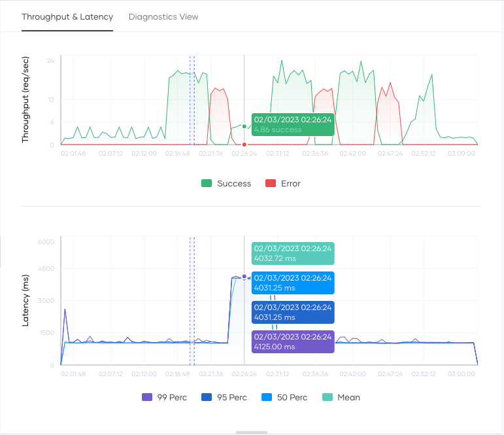This screenshot has height=435, width=504.
Task: Toggle the 50 Perc legend entry
Action: 267,397
